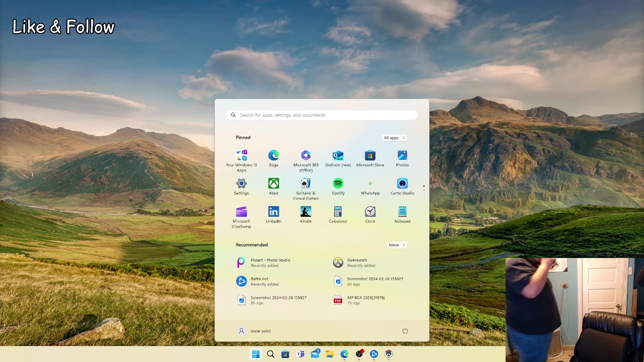The width and height of the screenshot is (644, 362).
Task: Open Search from the taskbar
Action: 271,354
